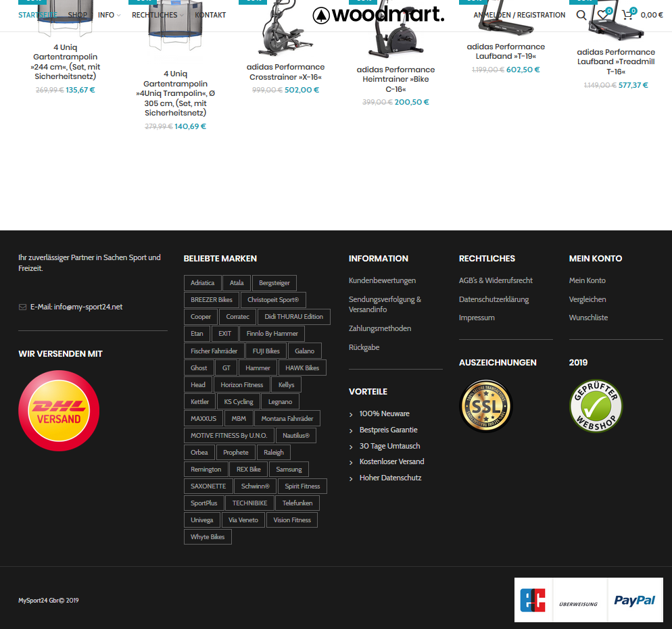The width and height of the screenshot is (672, 629).
Task: Open Wunschliste footer link
Action: pos(588,318)
